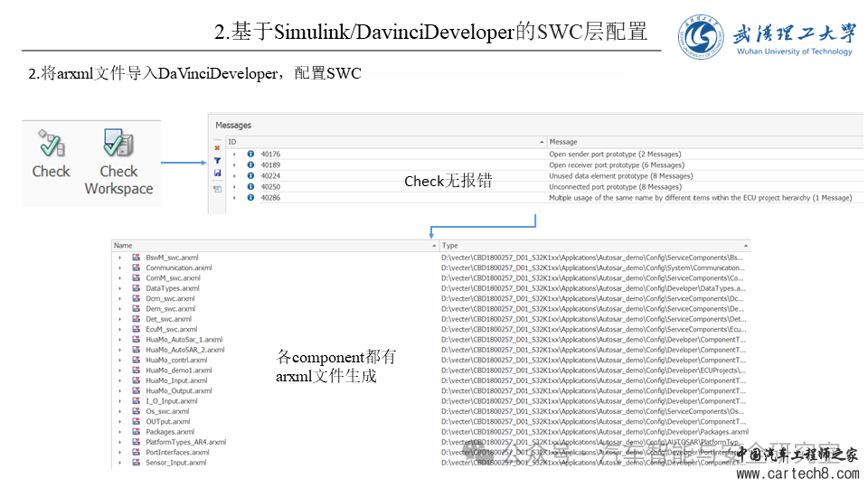Screen dimensions: 868x488
Task: Select the HuaMo_demo1.arxml file name
Action: 179,371
